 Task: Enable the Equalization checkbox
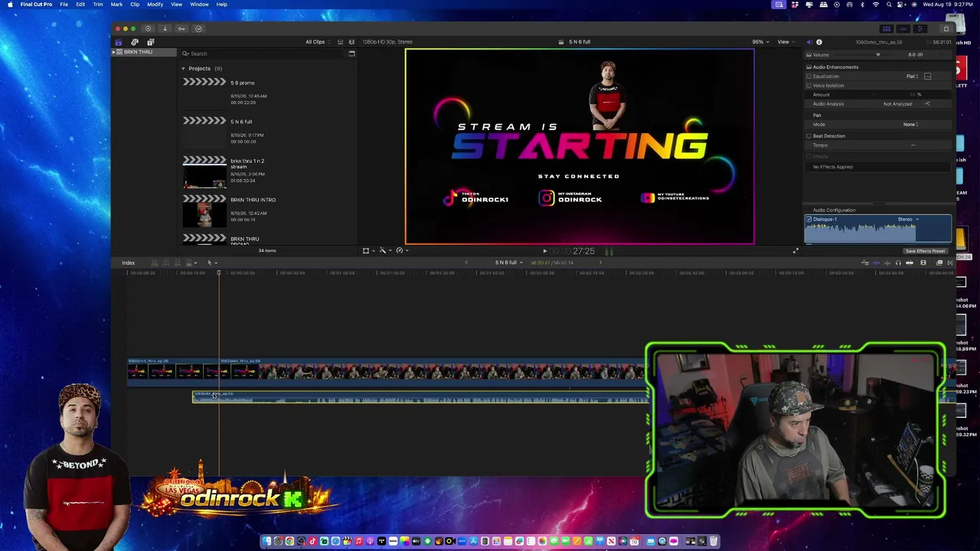[808, 77]
